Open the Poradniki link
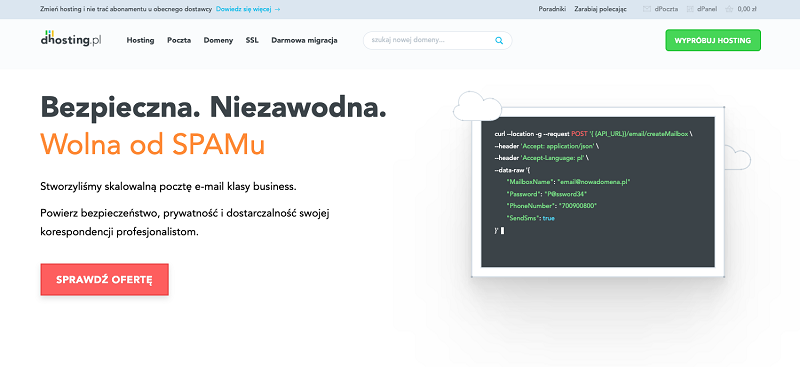The width and height of the screenshot is (800, 367). click(x=552, y=9)
